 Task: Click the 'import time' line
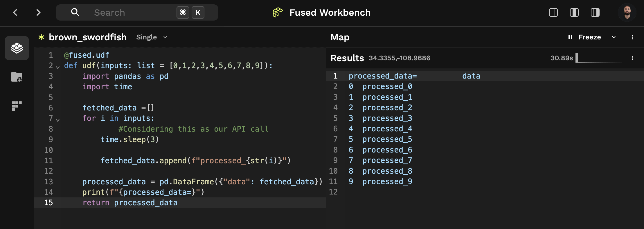[x=107, y=87]
